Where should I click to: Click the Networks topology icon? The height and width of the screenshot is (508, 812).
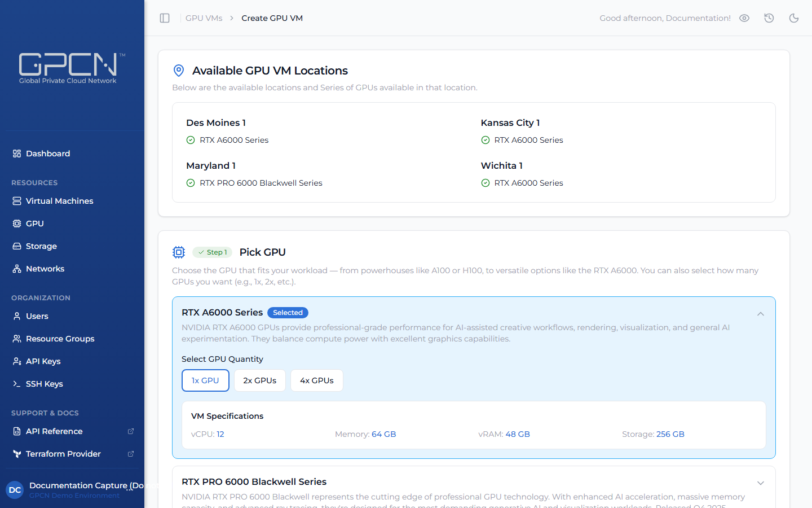17,269
